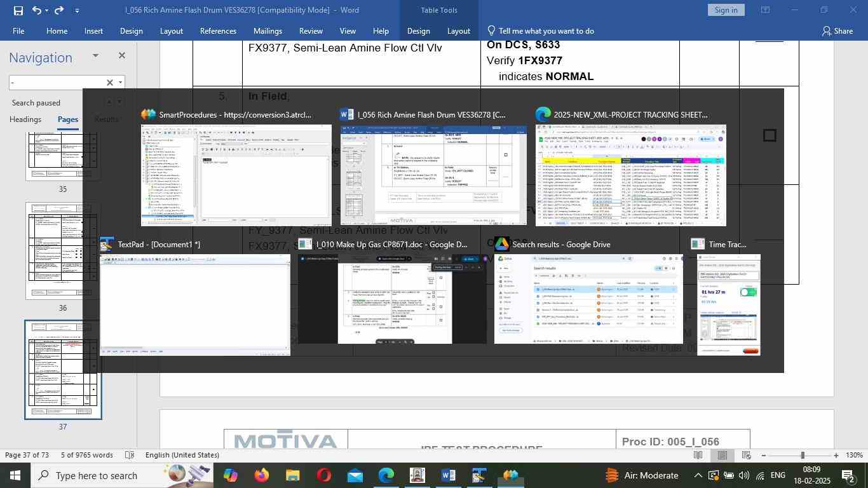Switch to 2025-NEW_XML-PROJECT TRACKING SHEET window
868x488 pixels.
pos(630,175)
